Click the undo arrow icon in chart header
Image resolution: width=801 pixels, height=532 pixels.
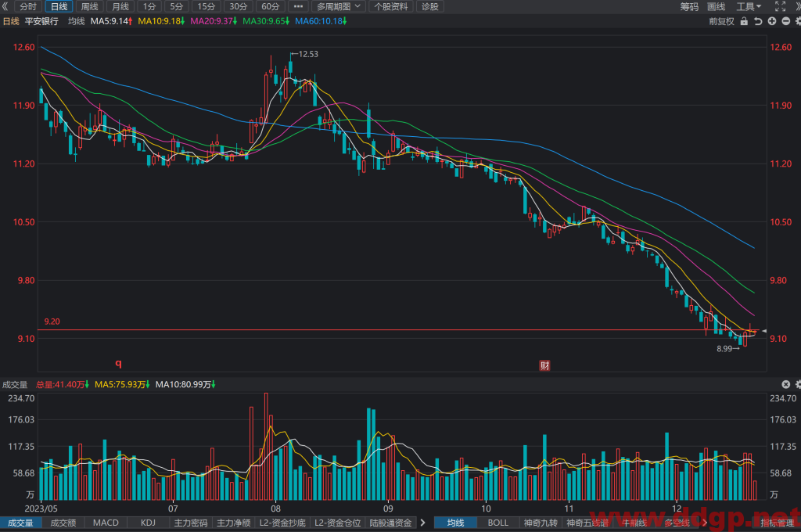(758, 21)
